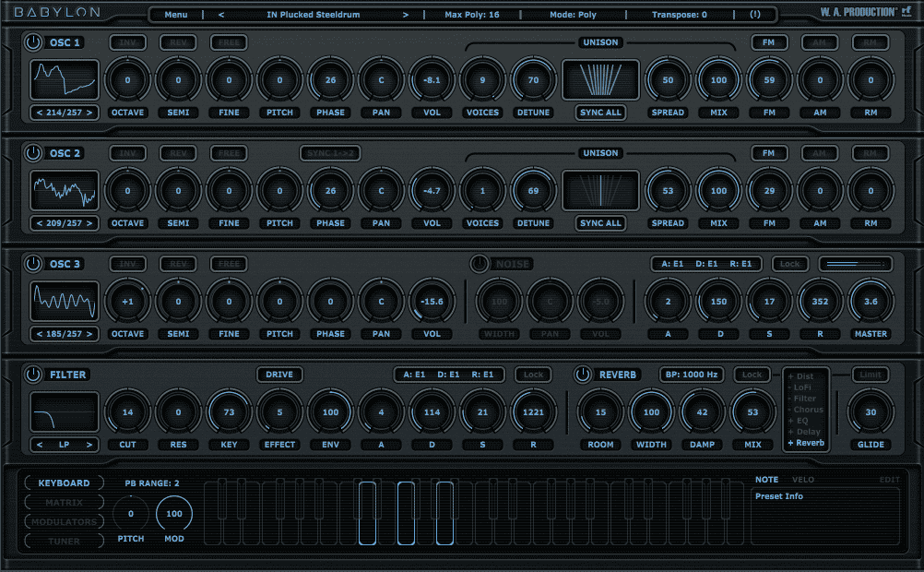Click the EDIT button in preset info
The image size is (924, 572).
coord(889,480)
